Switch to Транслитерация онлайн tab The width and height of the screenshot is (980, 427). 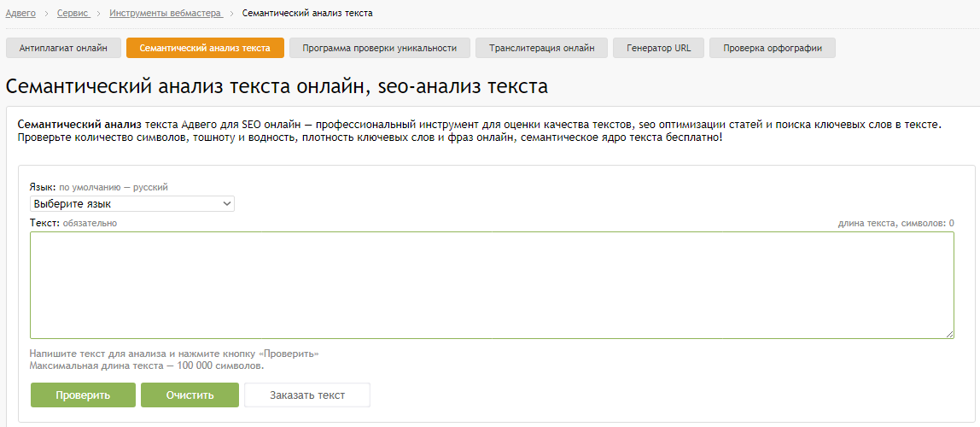(541, 48)
